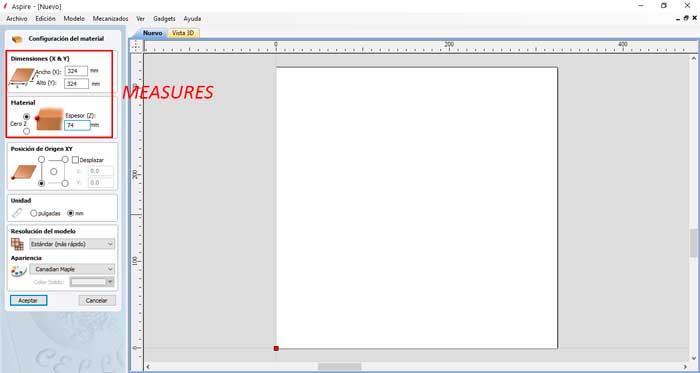Viewport: 700px width, 373px height.
Task: Open the Archivo menu
Action: (17, 19)
